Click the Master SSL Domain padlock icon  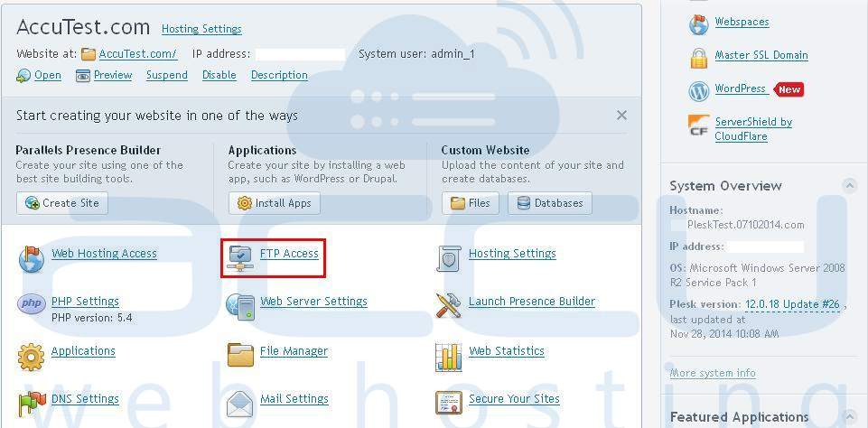(x=698, y=58)
